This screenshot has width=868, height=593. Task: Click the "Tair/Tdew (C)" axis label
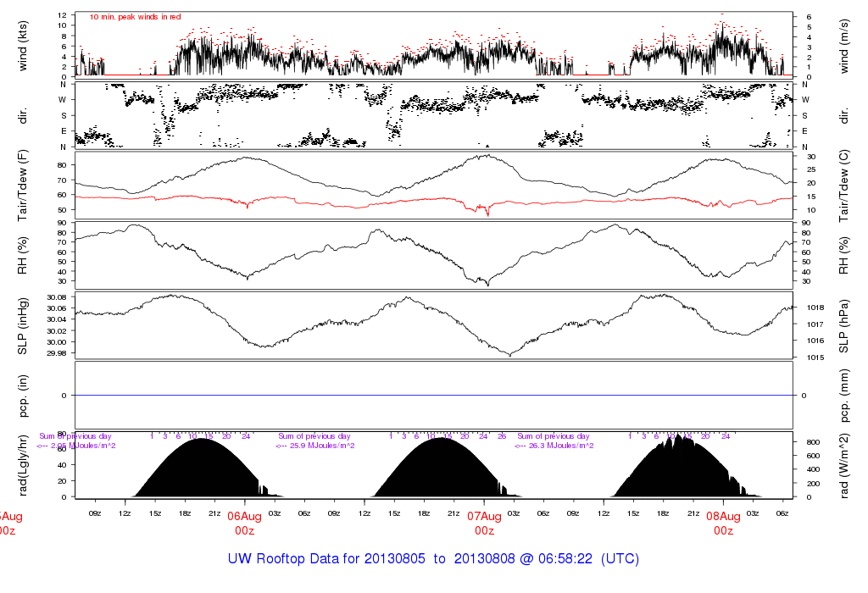pos(843,186)
